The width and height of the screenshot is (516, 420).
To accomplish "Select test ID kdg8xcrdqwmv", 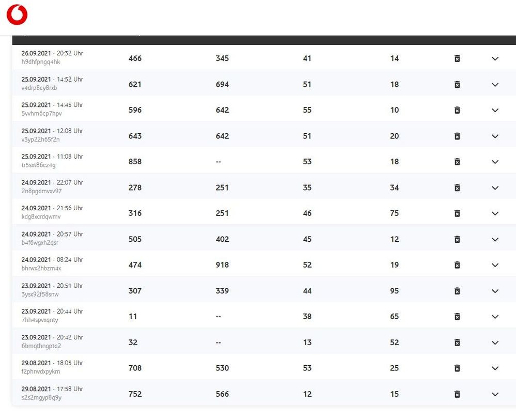I will 41,217.
